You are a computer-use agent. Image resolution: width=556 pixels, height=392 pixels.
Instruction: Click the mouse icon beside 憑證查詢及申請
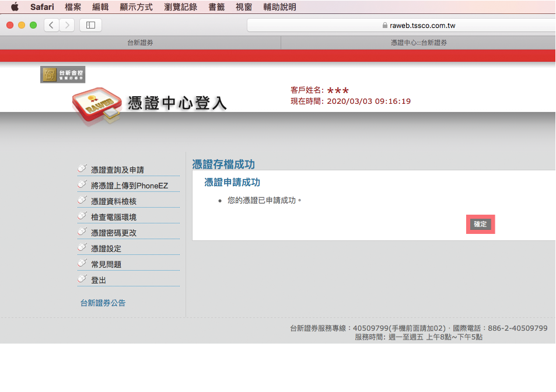coord(82,169)
